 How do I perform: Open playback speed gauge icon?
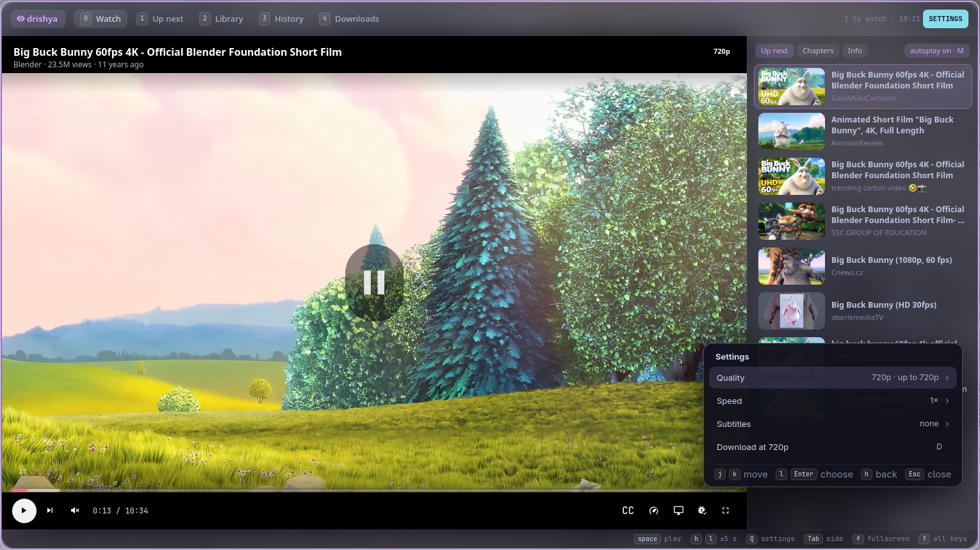(x=654, y=511)
